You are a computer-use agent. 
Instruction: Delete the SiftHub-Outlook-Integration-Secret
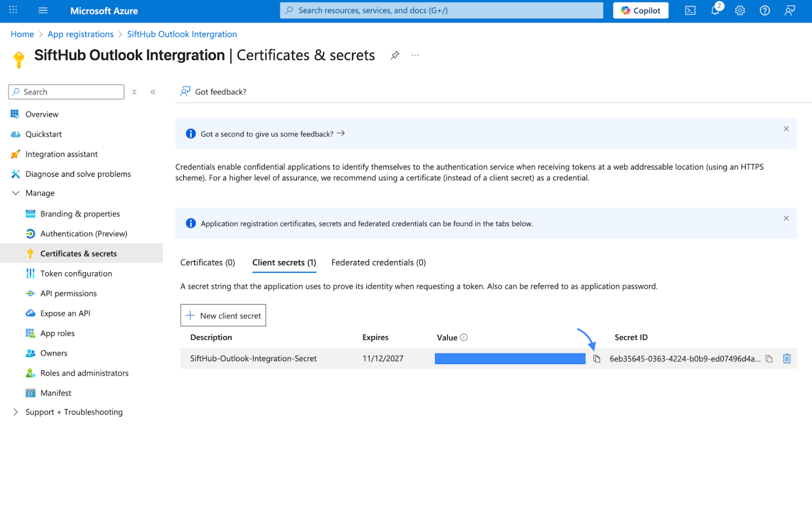(x=787, y=359)
